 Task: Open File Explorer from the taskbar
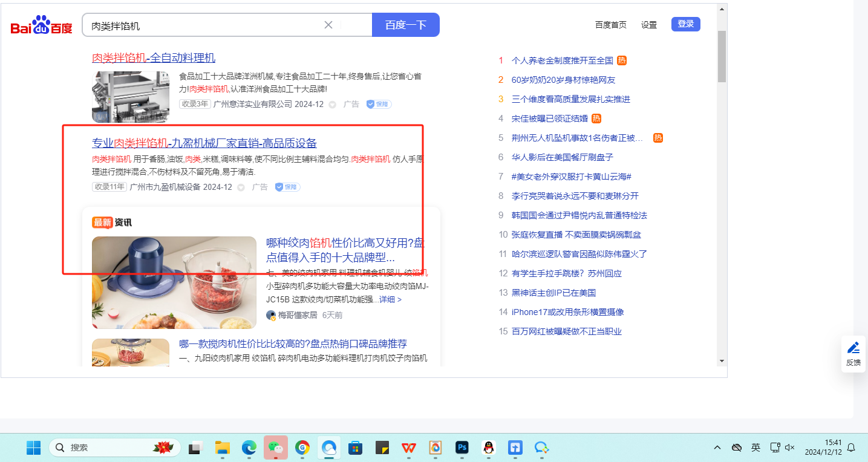coord(223,448)
